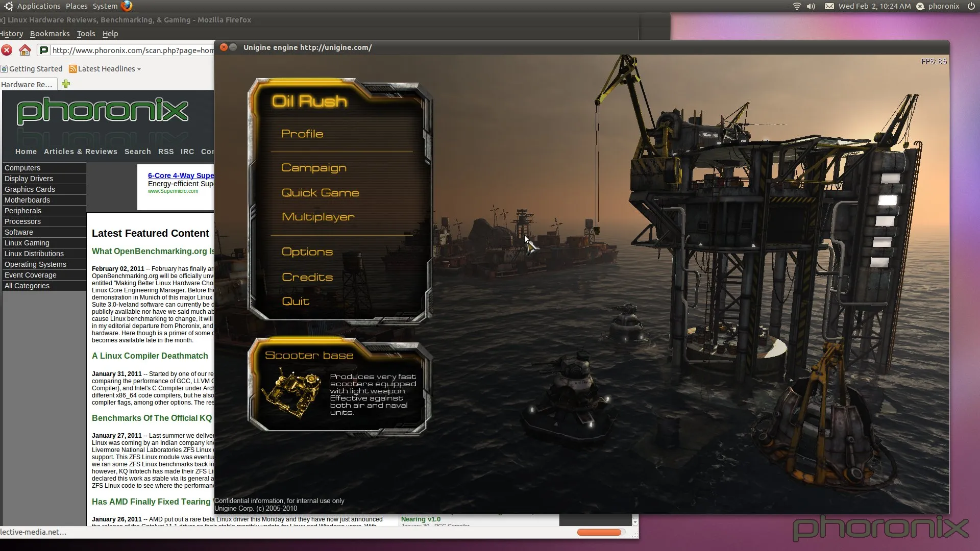980x551 pixels.
Task: Click Search in Phoronix navigation bar
Action: (138, 152)
